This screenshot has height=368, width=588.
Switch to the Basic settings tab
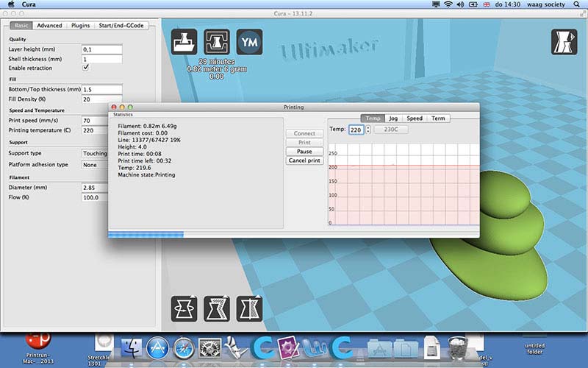click(x=21, y=26)
